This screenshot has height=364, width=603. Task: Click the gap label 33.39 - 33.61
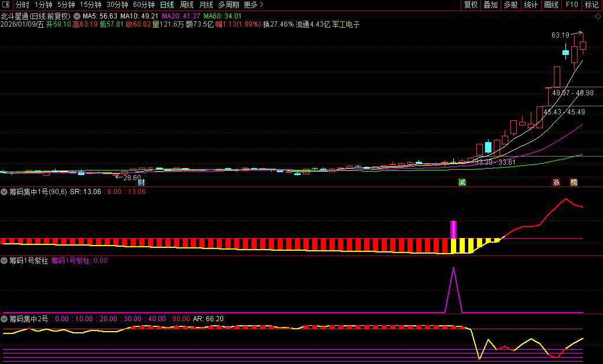(x=494, y=162)
